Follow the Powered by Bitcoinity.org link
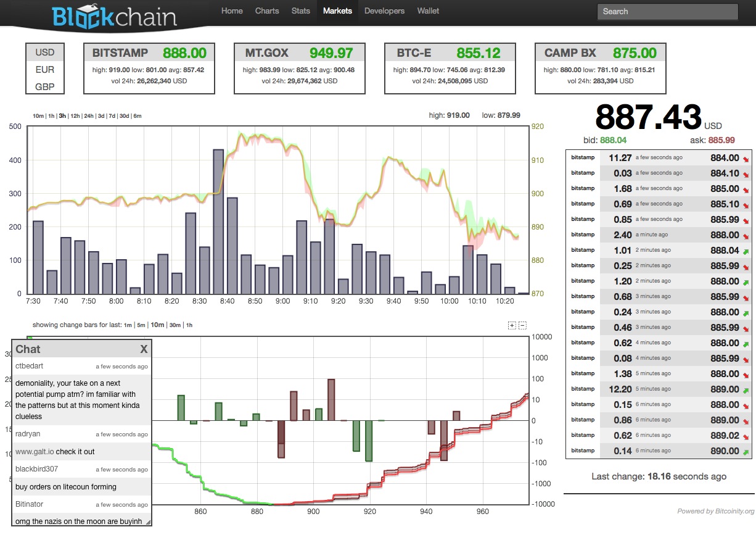Viewport: 756px width, 540px height. pos(715,511)
